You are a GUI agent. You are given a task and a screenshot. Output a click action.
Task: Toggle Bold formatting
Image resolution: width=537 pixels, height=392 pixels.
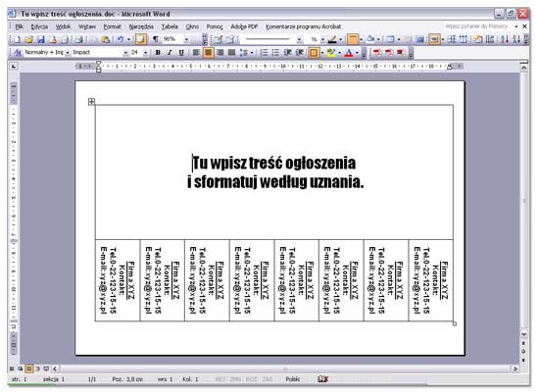158,52
